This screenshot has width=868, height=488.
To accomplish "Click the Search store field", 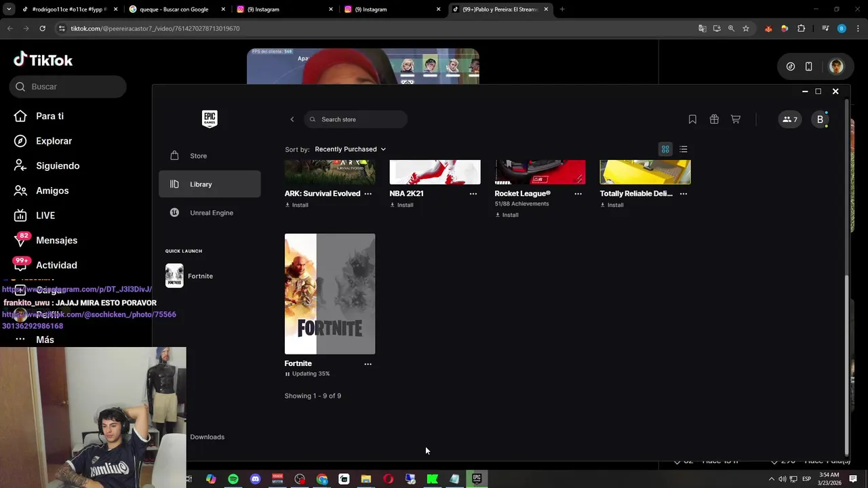I will [x=355, y=119].
